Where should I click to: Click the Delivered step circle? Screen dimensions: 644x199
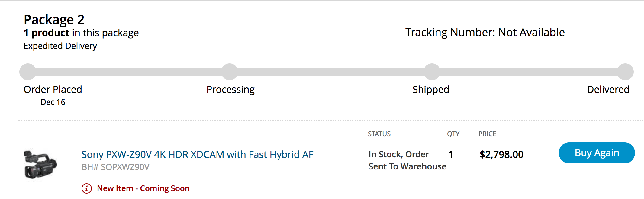625,72
